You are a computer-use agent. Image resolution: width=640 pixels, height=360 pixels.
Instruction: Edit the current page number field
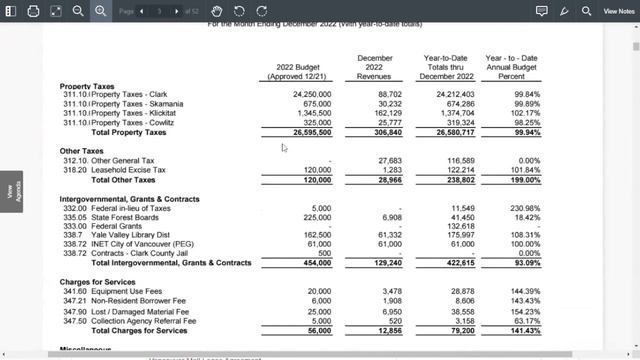click(x=159, y=11)
